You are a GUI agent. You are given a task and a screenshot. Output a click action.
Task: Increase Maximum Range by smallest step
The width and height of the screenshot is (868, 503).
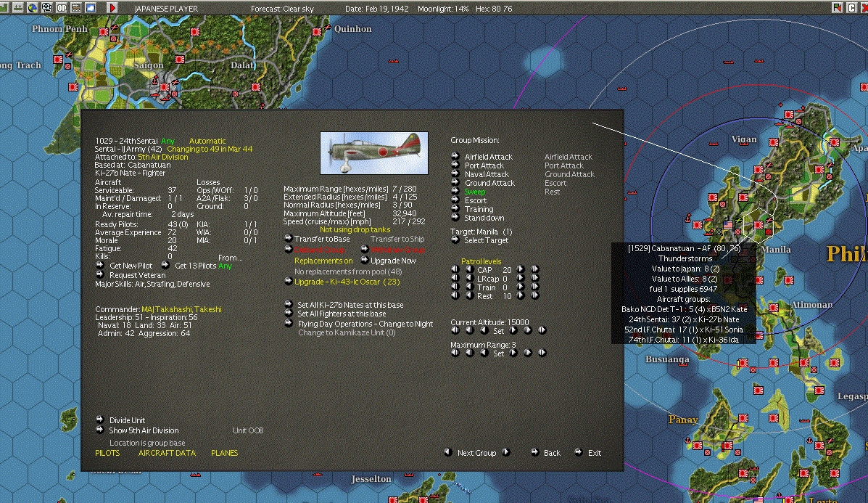[x=513, y=352]
